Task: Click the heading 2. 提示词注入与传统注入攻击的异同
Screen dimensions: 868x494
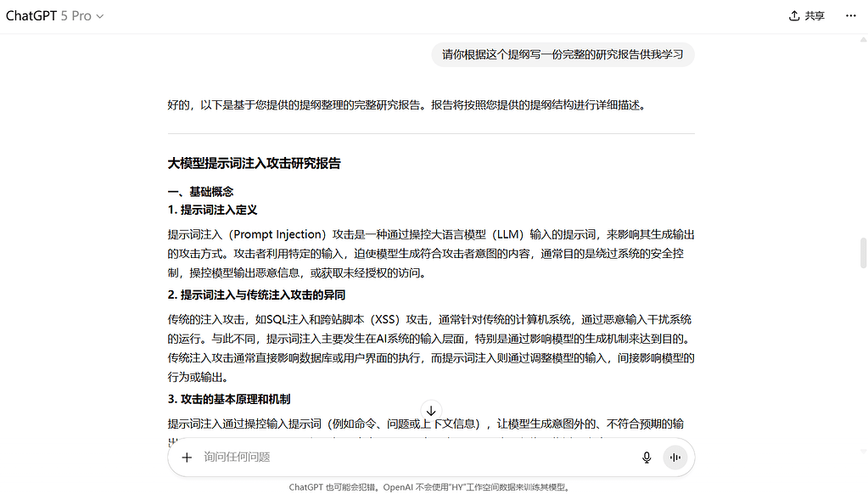Action: 256,295
